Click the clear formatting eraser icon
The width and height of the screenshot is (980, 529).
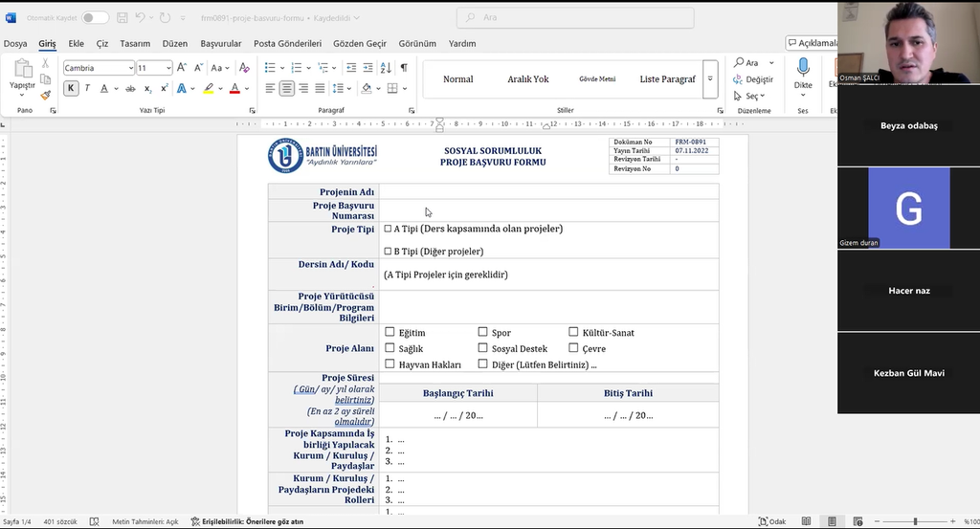(x=244, y=68)
